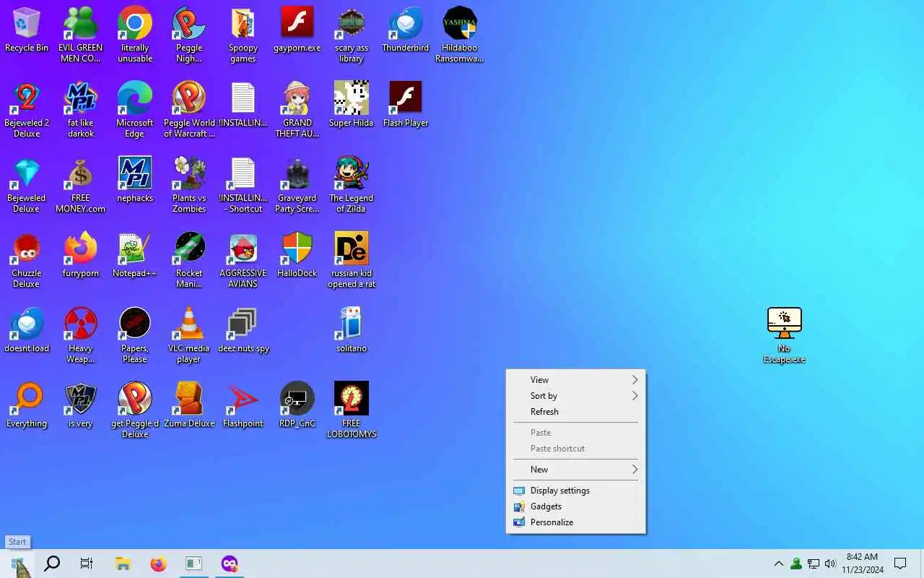This screenshot has width=924, height=578.
Task: Select the GRAND THEFT AU... shortcut
Action: (x=297, y=110)
